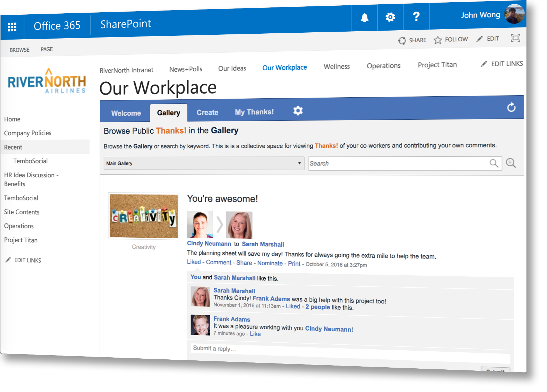Open the settings gear in the top bar

(390, 17)
